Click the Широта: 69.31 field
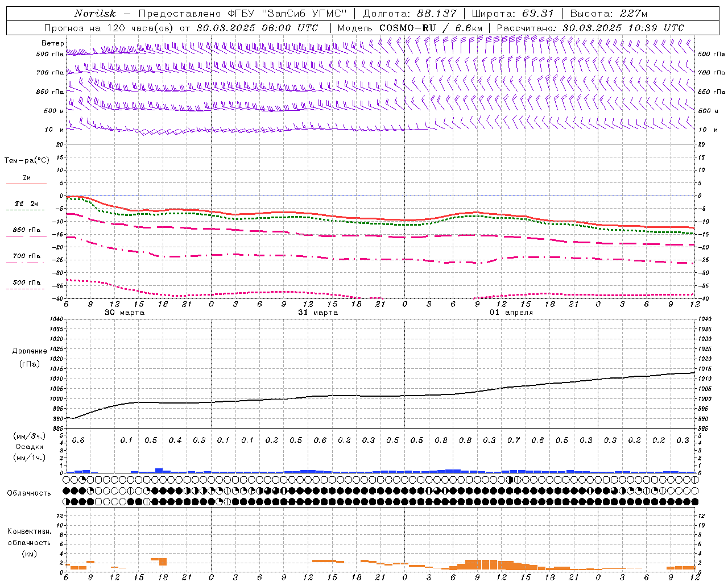The image size is (728, 582). point(512,14)
